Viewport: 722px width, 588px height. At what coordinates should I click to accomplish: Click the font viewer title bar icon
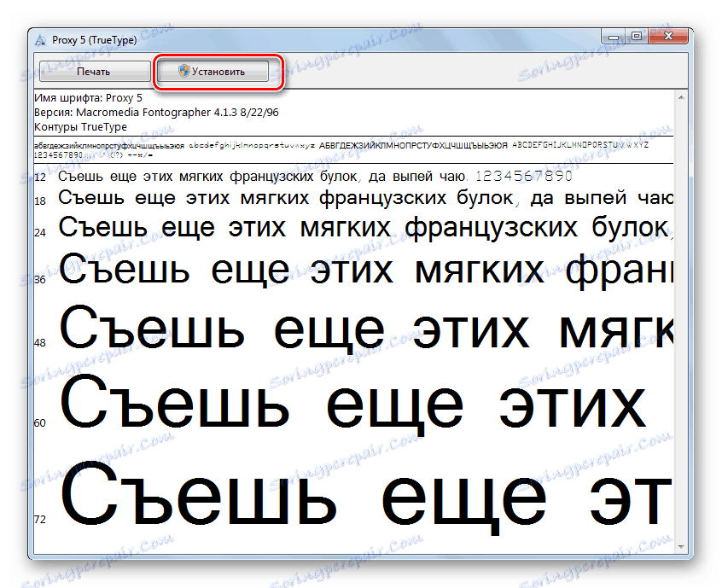point(40,40)
